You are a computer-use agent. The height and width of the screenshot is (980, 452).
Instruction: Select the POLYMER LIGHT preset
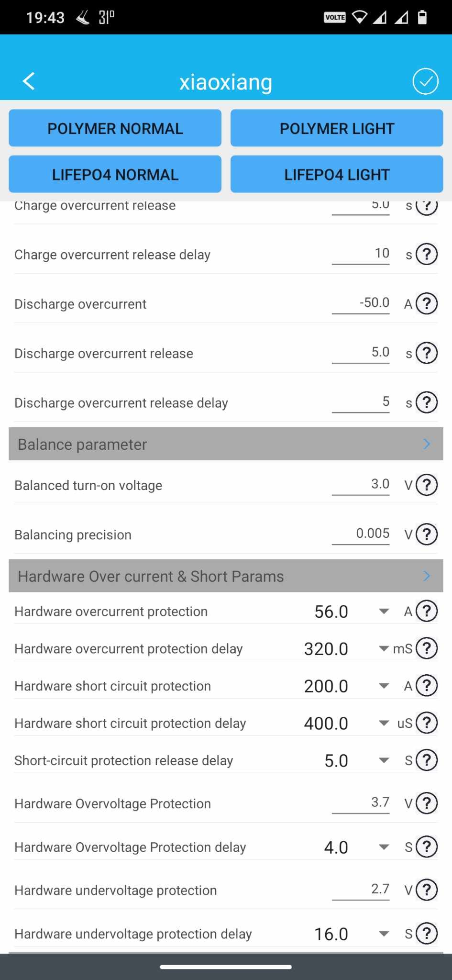[337, 128]
